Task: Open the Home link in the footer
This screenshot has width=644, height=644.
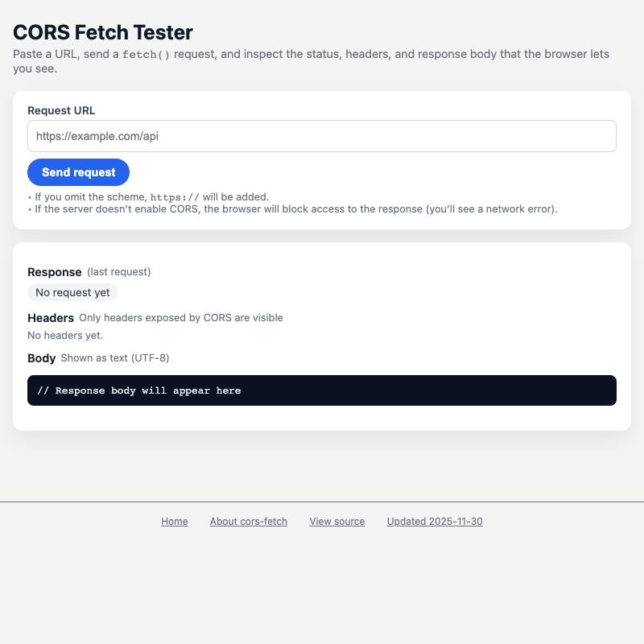Action: [x=174, y=521]
